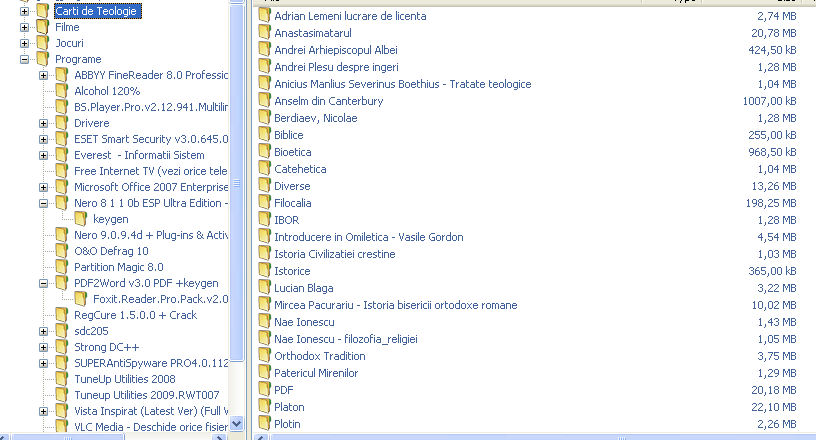Select Carti de Teologie in folder tree

point(97,12)
